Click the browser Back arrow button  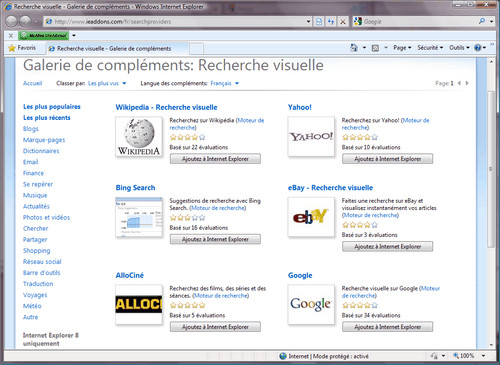pyautogui.click(x=11, y=21)
